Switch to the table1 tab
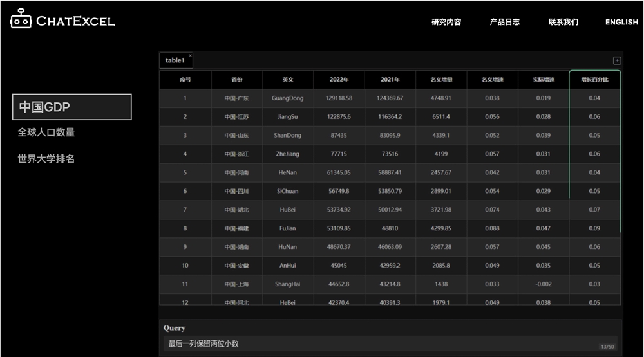The width and height of the screenshot is (644, 357). 175,60
